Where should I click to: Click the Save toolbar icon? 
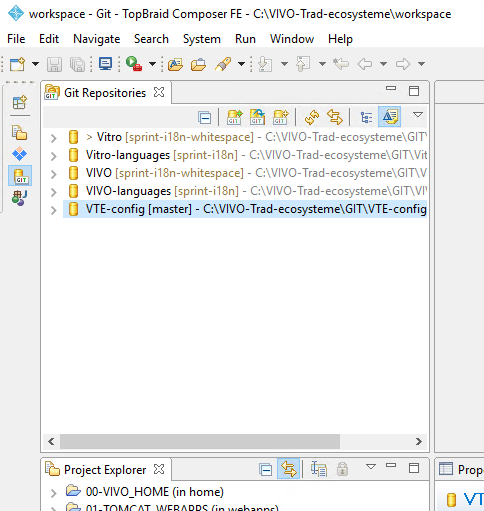[x=54, y=64]
